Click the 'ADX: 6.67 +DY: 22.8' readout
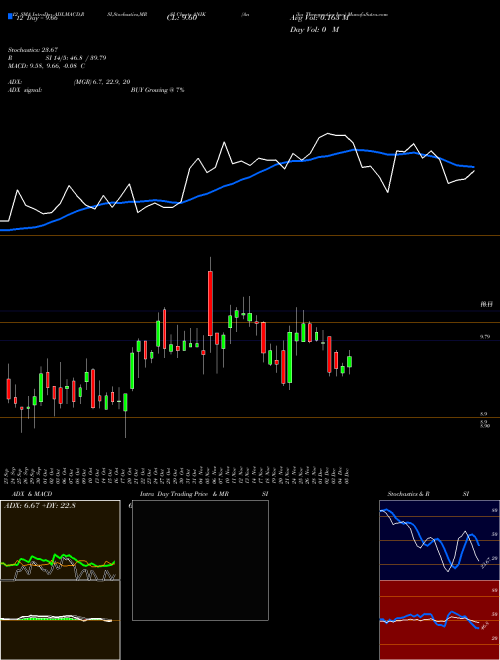Screen dimensions: 500x660 pyautogui.click(x=40, y=506)
